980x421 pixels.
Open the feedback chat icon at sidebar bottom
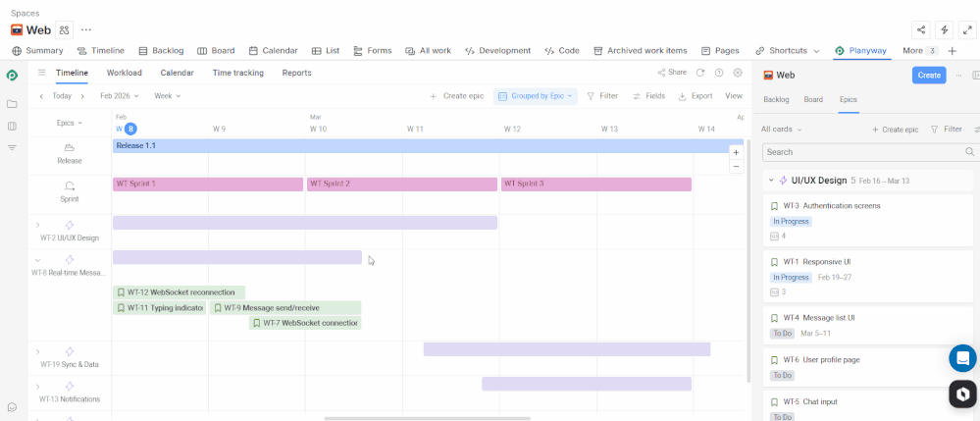pos(12,407)
